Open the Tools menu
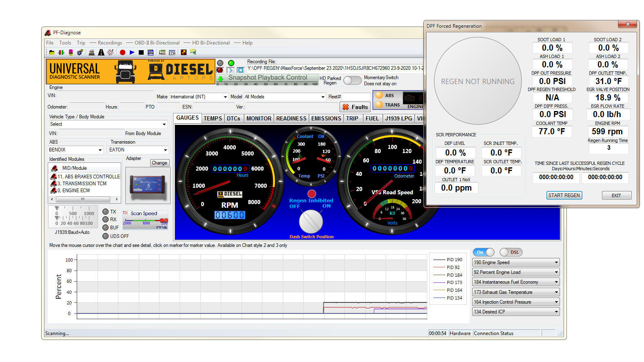The width and height of the screenshot is (644, 362). tap(65, 43)
